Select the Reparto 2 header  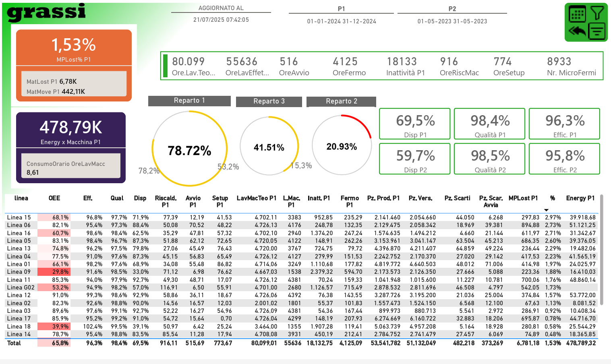341,101
